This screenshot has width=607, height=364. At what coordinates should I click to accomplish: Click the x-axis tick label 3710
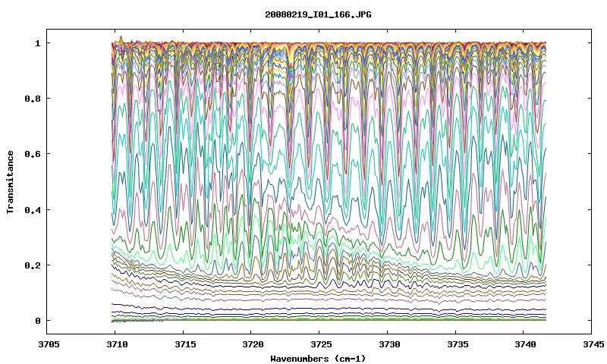pos(117,344)
